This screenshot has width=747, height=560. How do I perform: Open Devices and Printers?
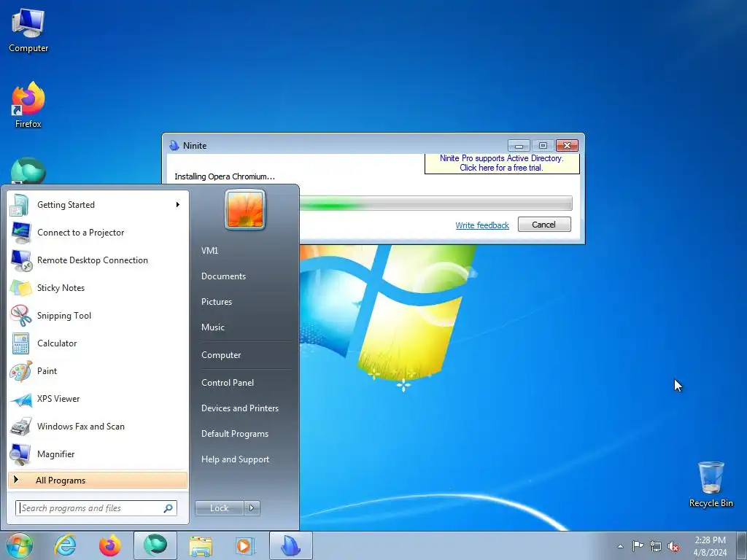[239, 408]
